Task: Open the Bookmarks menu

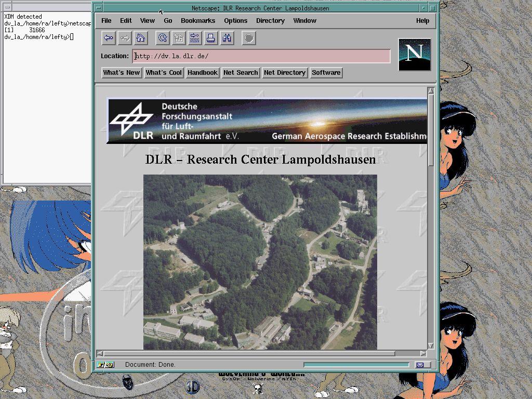Action: (198, 21)
